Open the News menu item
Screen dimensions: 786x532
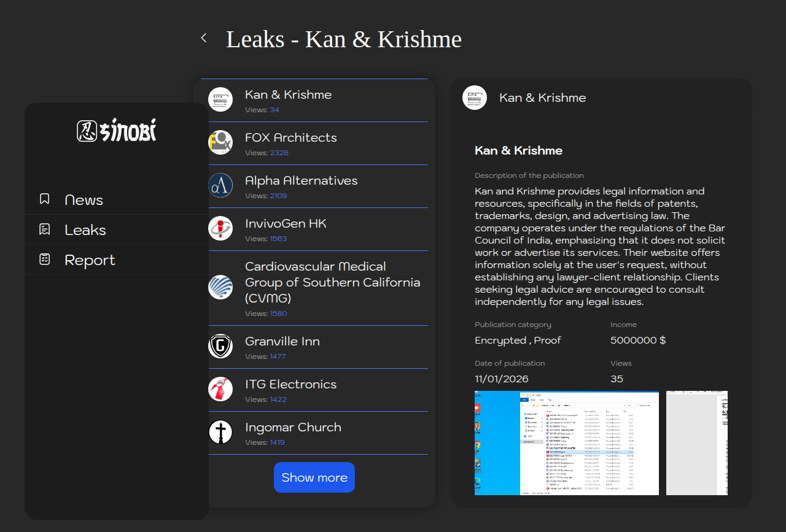point(84,200)
